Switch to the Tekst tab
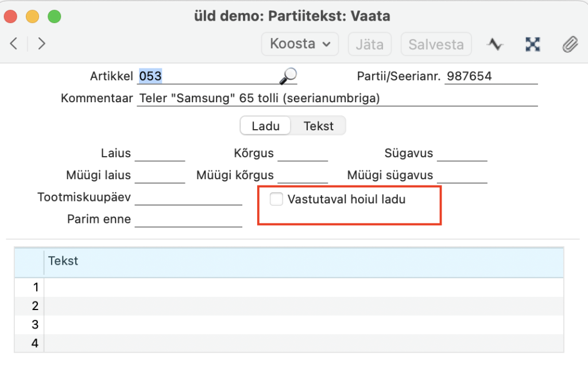 coord(318,126)
